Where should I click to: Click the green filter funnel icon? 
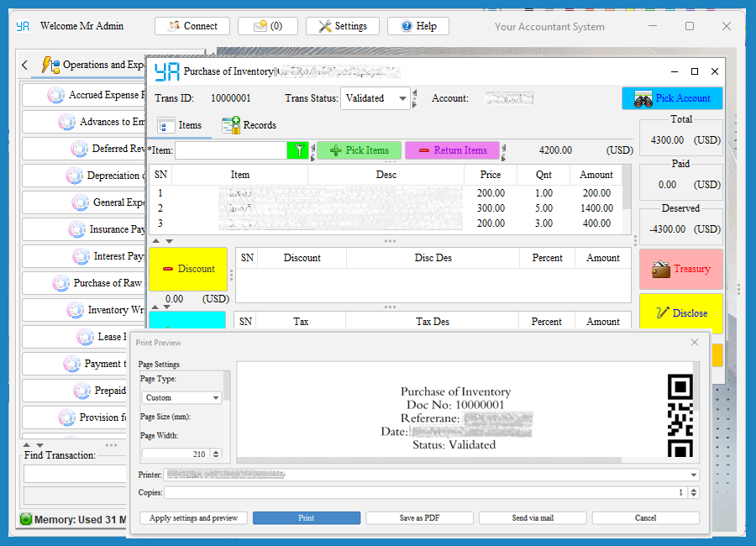(x=298, y=150)
